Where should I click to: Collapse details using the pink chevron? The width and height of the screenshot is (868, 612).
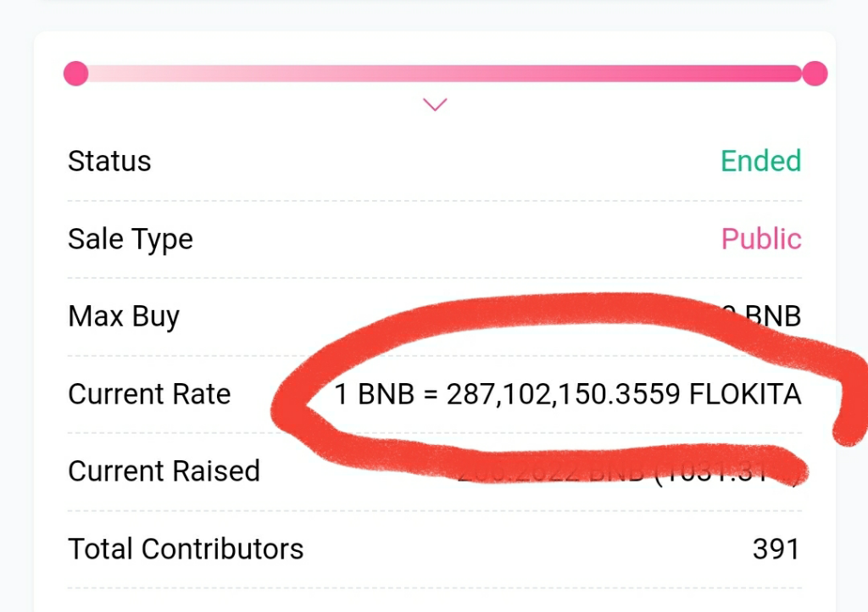tap(435, 105)
